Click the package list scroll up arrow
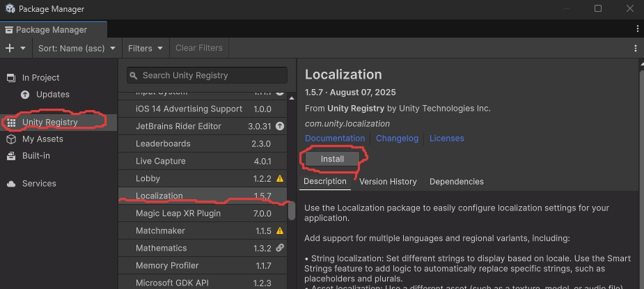The width and height of the screenshot is (644, 289). (292, 97)
